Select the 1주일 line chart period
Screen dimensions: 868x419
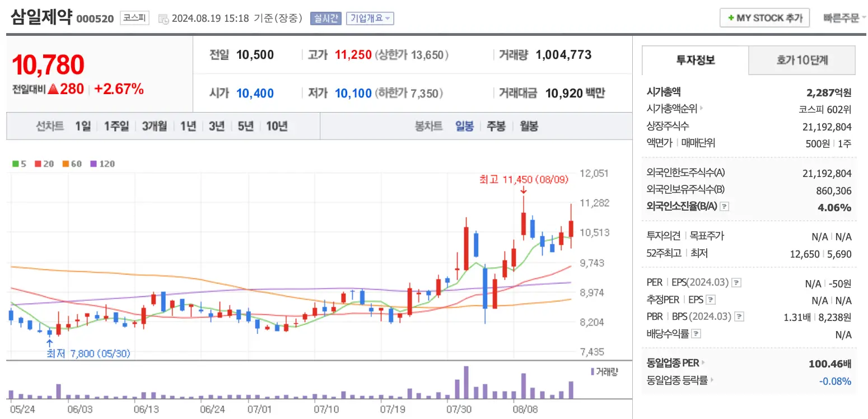[116, 126]
